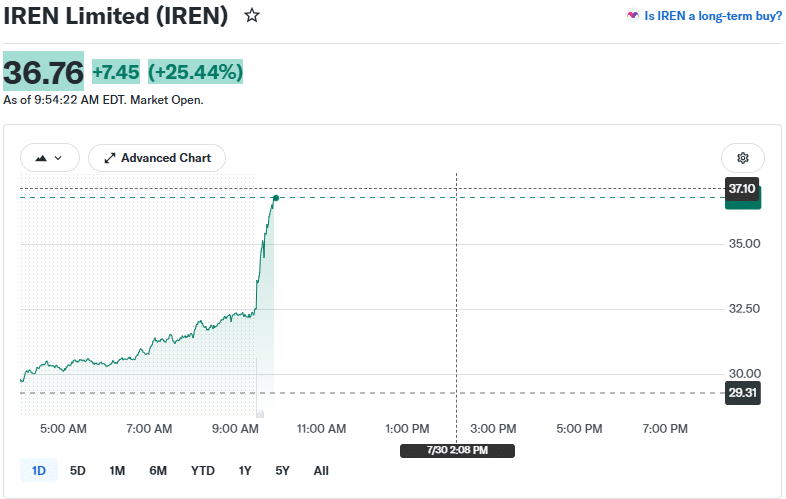Click the 3:00 PM x-axis label
Screen dimensions: 786x499
(x=493, y=429)
